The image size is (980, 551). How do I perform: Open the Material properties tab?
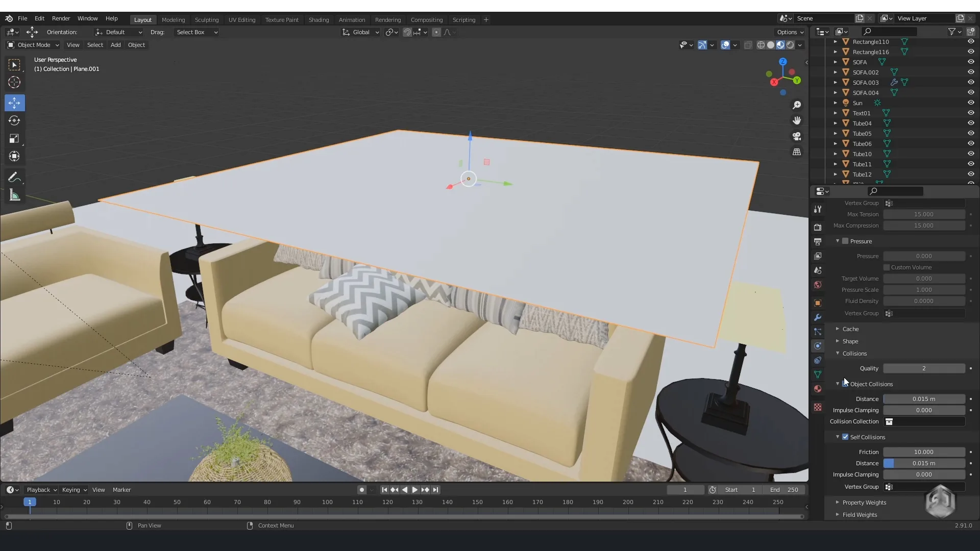coord(818,389)
